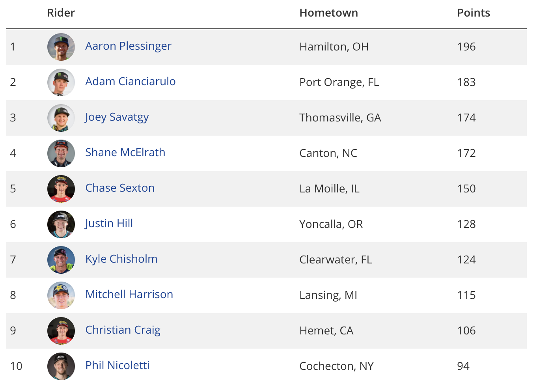The height and width of the screenshot is (392, 537).
Task: Open Joey Savatgy's rider page
Action: [x=117, y=117]
